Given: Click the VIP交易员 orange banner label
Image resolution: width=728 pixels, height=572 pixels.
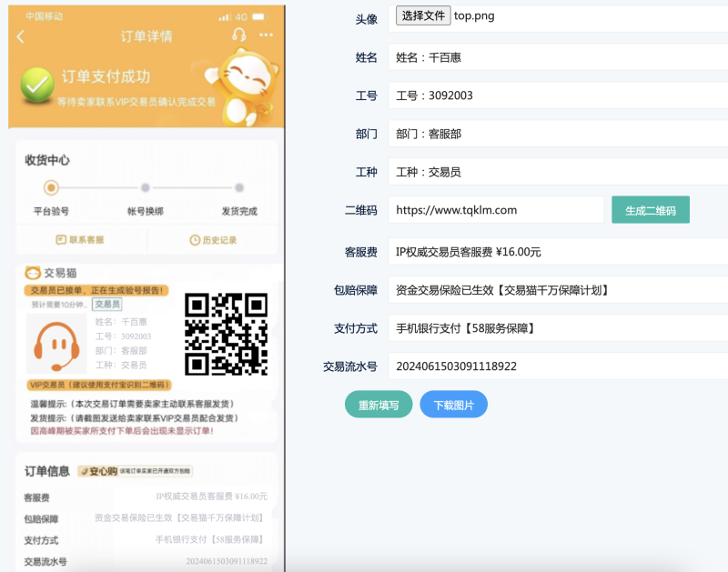Looking at the screenshot, I should coord(99,385).
